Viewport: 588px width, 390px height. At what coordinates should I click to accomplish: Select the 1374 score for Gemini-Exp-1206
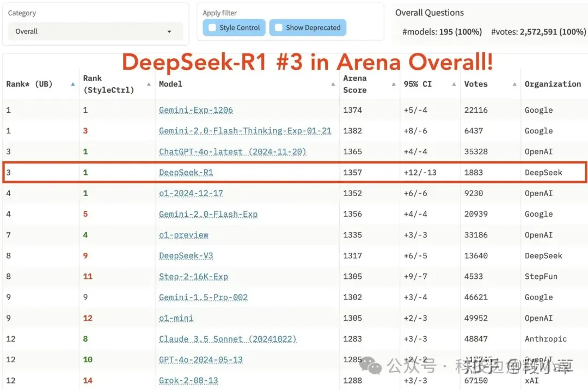[352, 110]
